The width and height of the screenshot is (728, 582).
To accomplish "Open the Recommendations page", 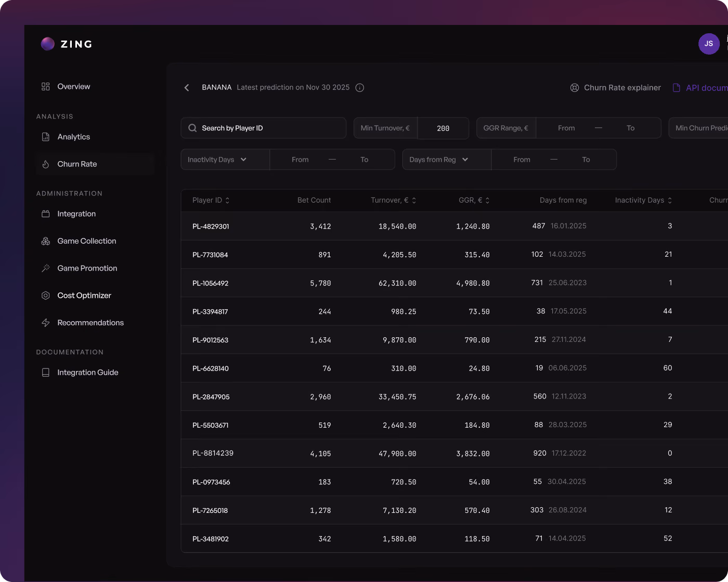I will pyautogui.click(x=90, y=323).
